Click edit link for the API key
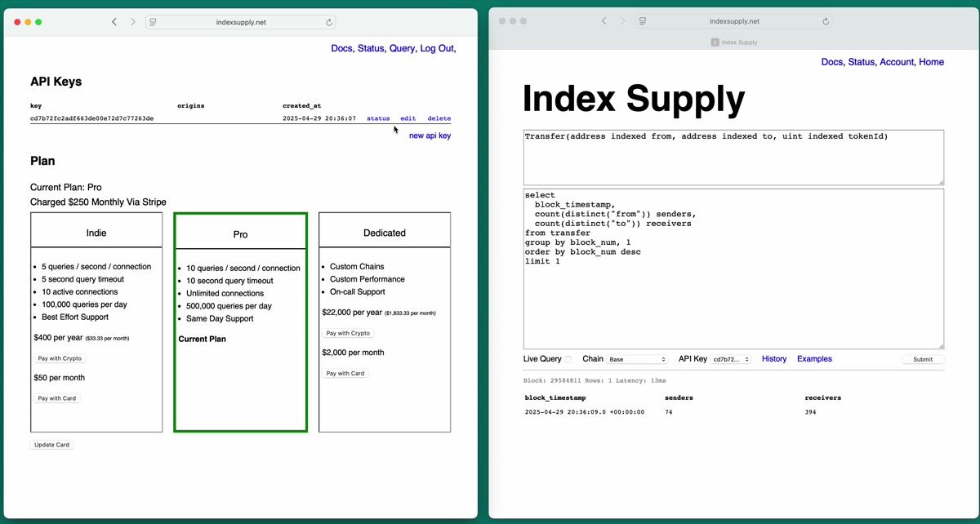This screenshot has width=980, height=524. [x=408, y=118]
